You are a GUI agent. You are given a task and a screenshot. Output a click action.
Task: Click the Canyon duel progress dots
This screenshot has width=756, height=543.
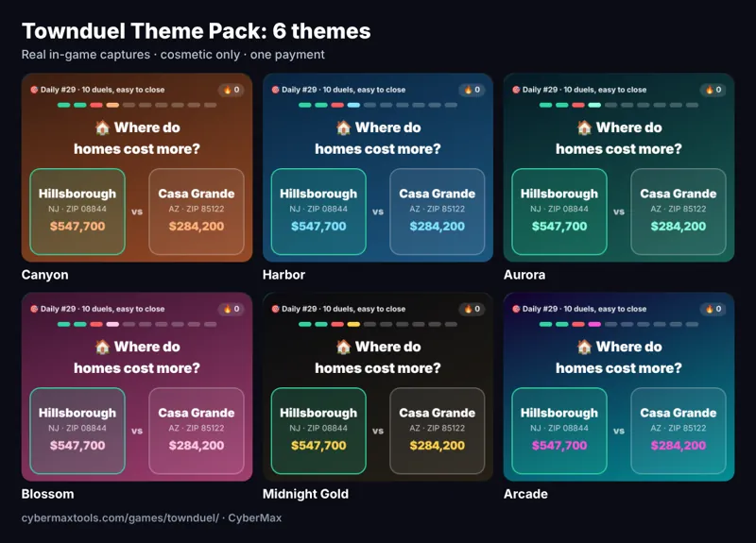pos(137,105)
